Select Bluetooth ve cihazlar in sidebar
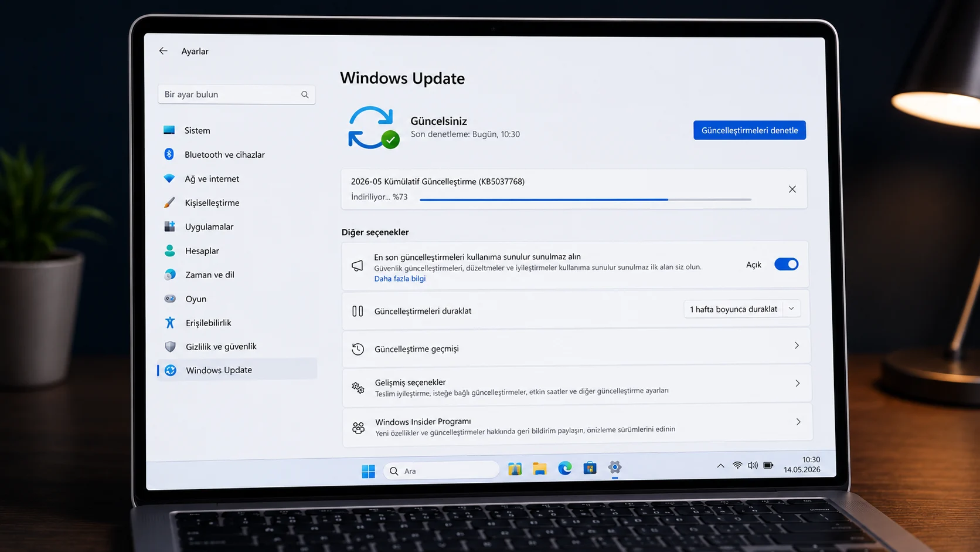The width and height of the screenshot is (980, 552). coord(237,154)
